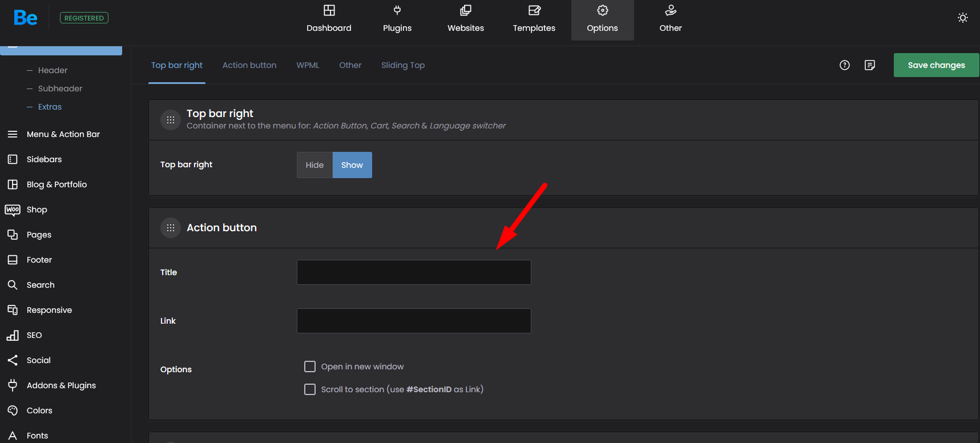The width and height of the screenshot is (980, 443).
Task: Toggle light mode sun icon
Action: click(963, 18)
